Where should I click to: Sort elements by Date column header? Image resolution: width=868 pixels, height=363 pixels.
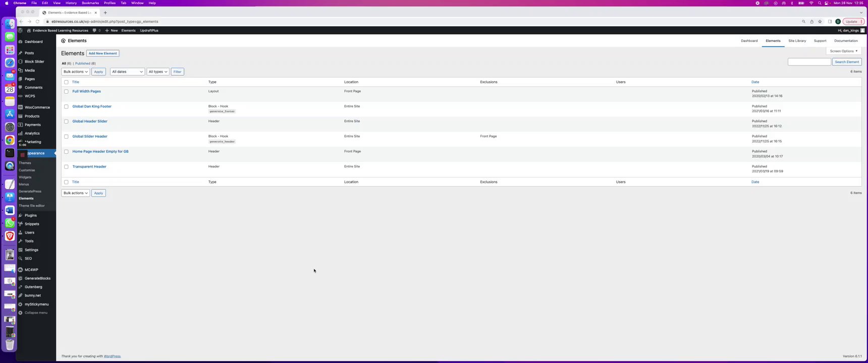click(755, 82)
